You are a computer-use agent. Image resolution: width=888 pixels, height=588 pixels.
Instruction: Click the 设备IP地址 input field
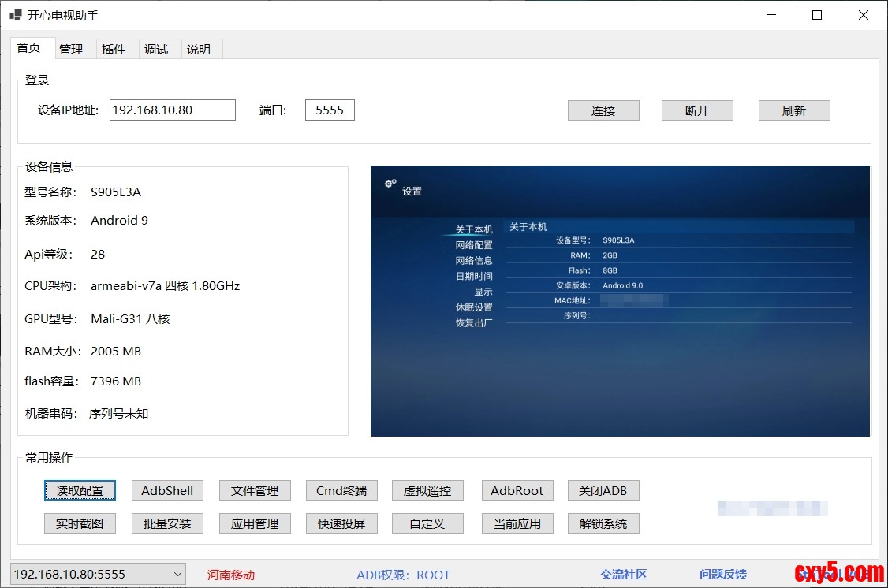point(172,110)
